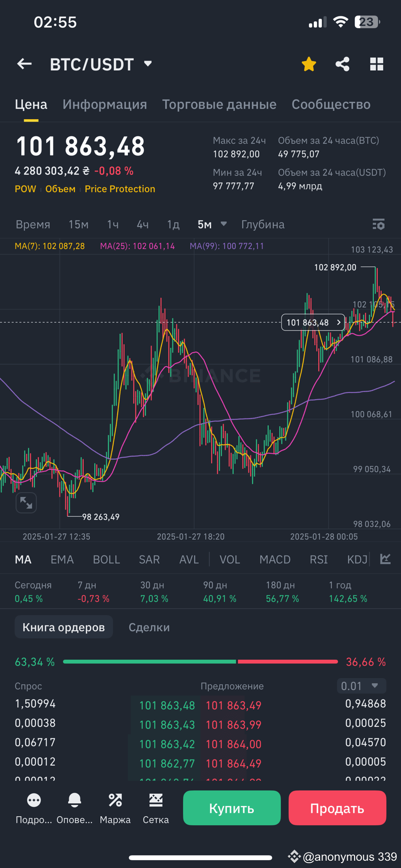Toggle the MACD indicator

[275, 559]
